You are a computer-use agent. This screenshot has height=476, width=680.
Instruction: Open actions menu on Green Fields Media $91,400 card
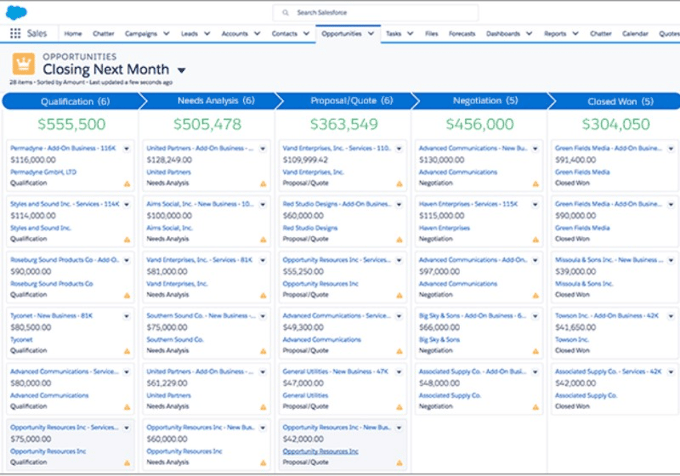[x=671, y=149]
